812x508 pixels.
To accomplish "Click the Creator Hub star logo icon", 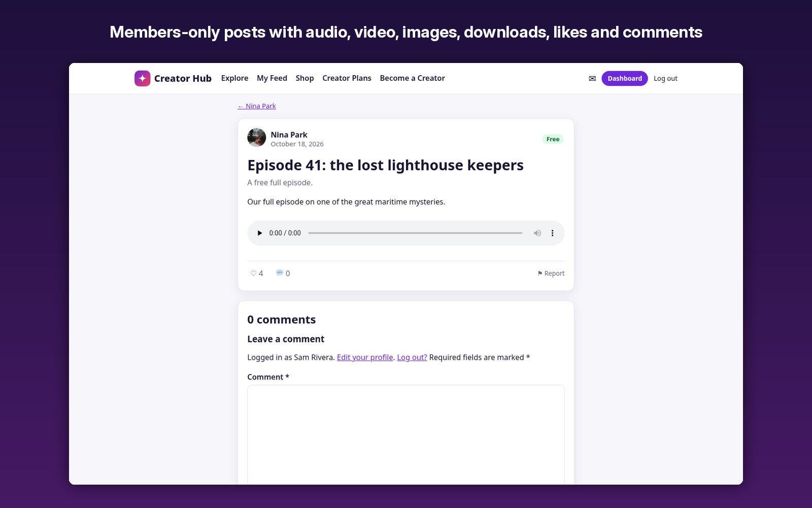I will click(x=142, y=78).
